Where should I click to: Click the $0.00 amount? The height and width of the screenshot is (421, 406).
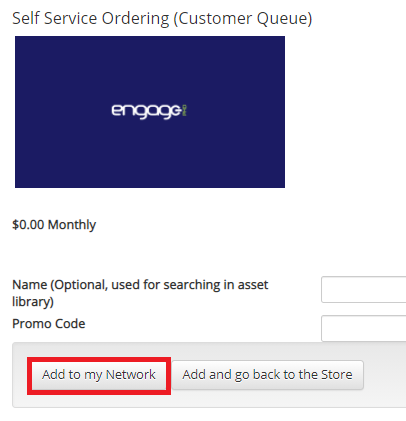pos(28,225)
